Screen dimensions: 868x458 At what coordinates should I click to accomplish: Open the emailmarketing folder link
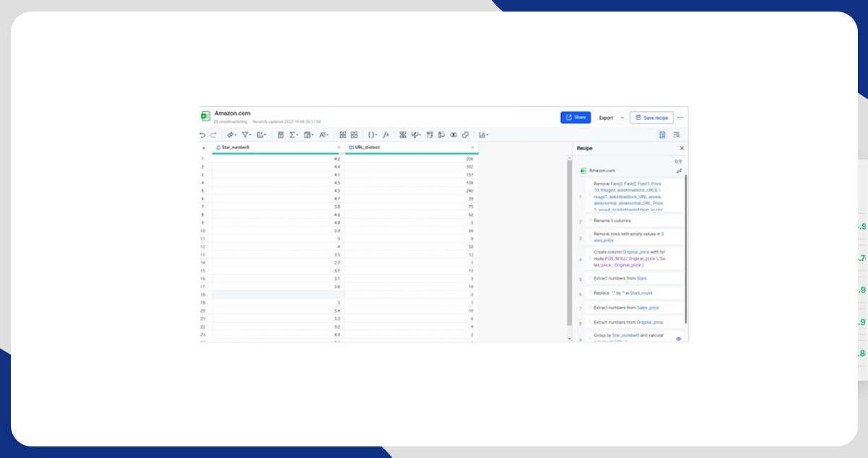click(230, 122)
